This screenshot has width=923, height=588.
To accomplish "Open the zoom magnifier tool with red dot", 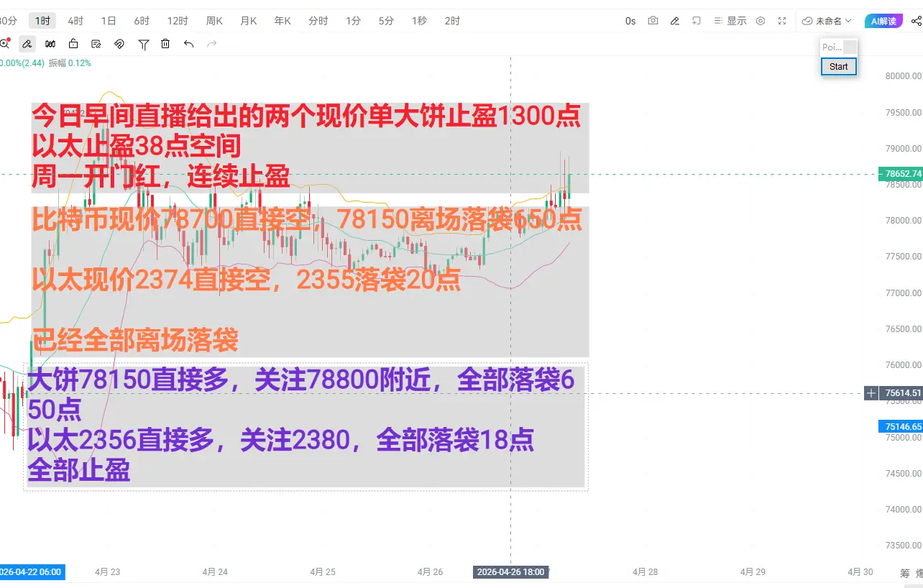I will click(5, 44).
